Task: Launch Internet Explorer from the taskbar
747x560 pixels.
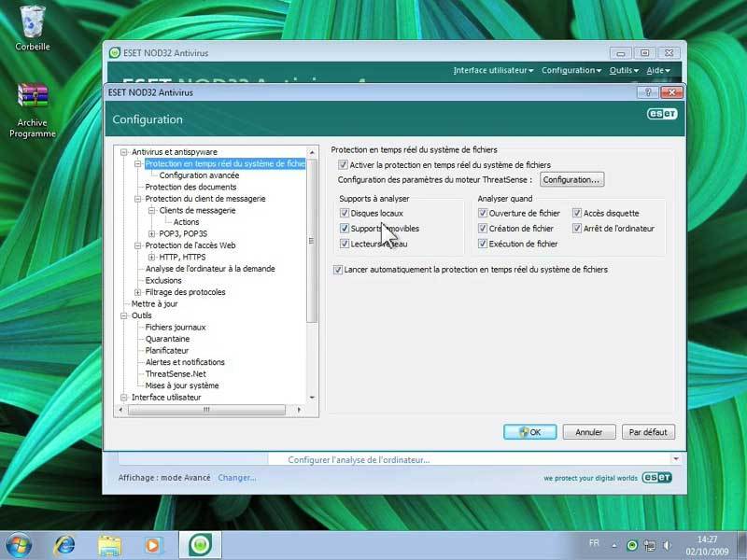Action: [x=64, y=545]
